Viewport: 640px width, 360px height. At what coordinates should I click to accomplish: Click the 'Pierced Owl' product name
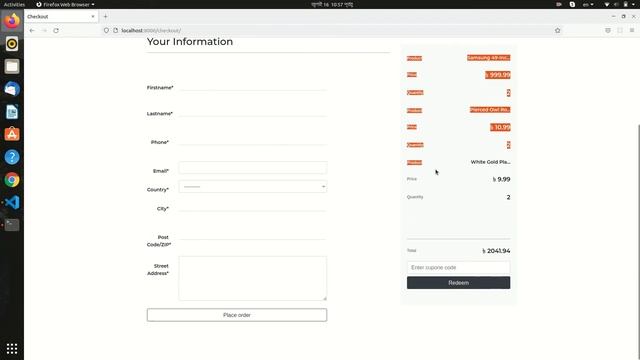pos(490,110)
